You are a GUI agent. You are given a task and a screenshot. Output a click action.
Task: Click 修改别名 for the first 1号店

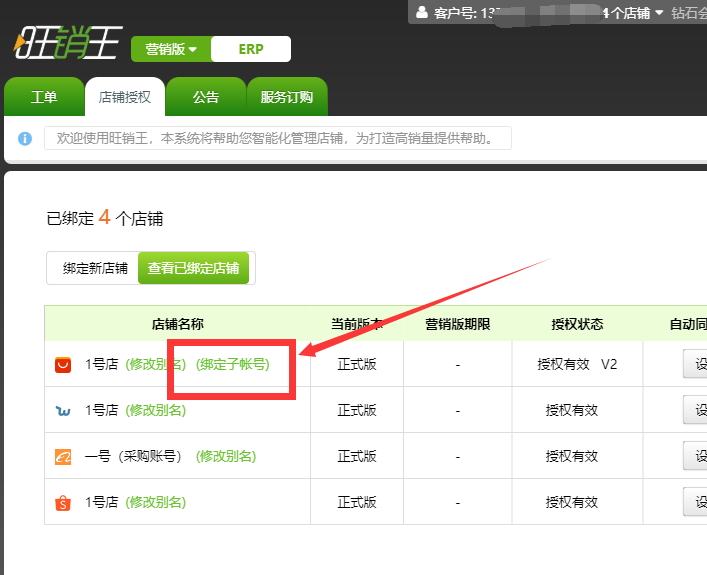click(156, 364)
